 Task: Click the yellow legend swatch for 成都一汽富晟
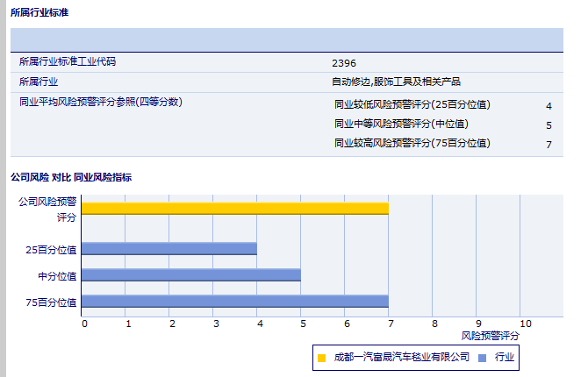pyautogui.click(x=321, y=358)
